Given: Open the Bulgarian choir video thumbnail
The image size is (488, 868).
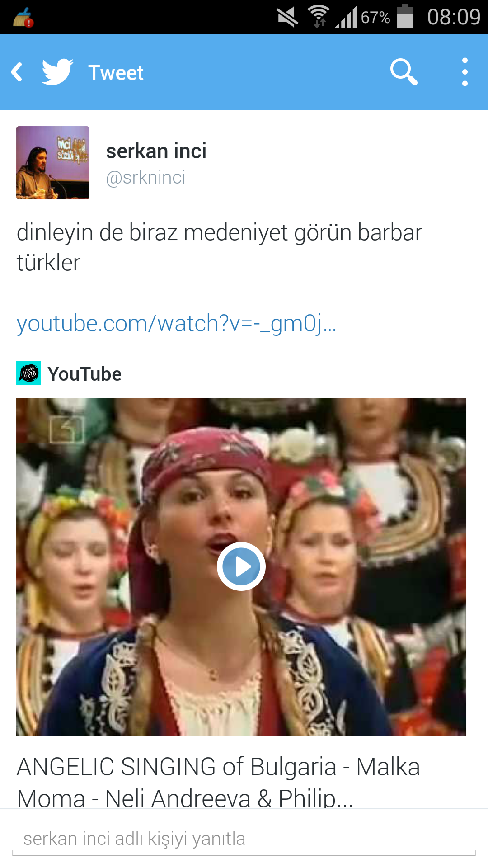Looking at the screenshot, I should click(241, 566).
